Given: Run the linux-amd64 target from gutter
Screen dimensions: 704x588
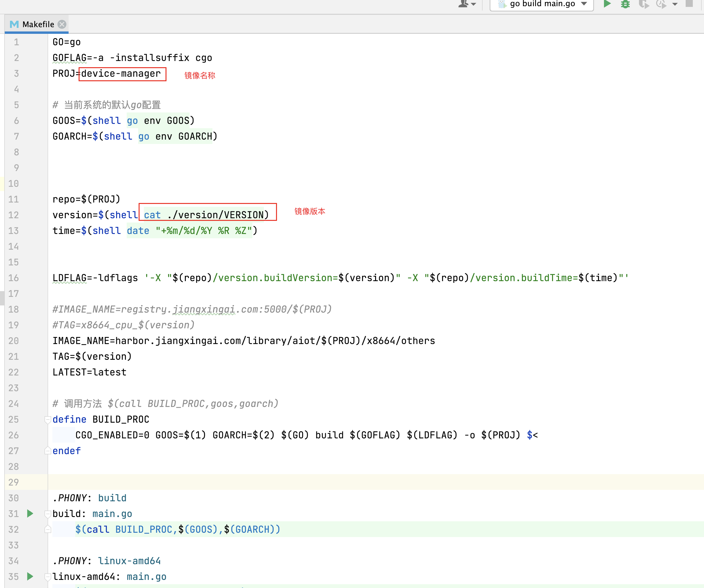Looking at the screenshot, I should click(x=30, y=576).
